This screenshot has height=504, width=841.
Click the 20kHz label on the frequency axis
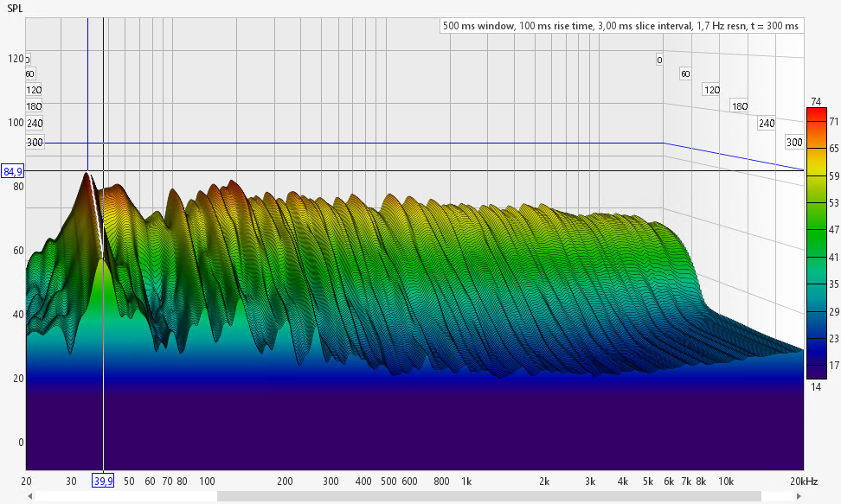click(804, 482)
